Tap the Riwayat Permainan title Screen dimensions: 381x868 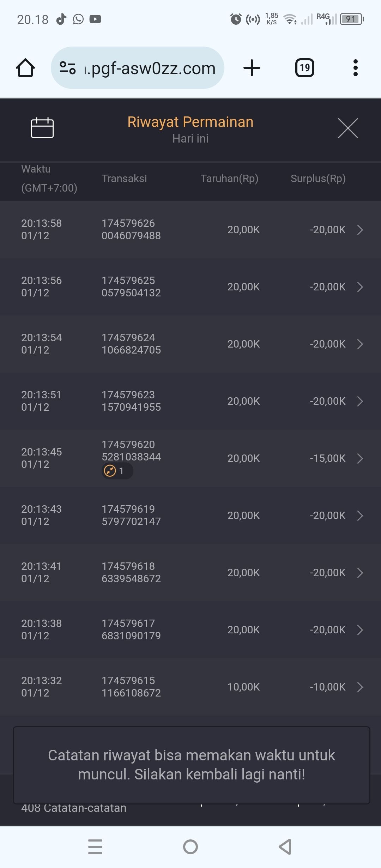(190, 122)
